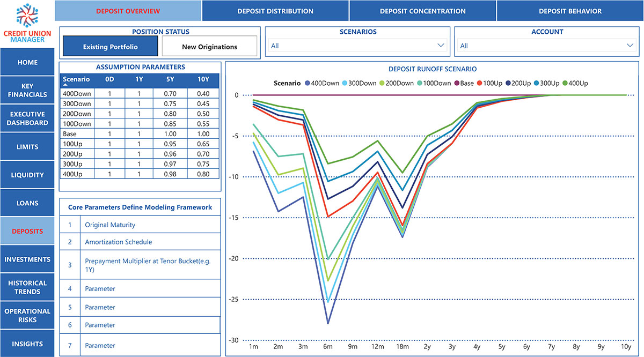This screenshot has width=644, height=357.
Task: Select the 200Down row in assumptions table
Action: pyautogui.click(x=140, y=114)
